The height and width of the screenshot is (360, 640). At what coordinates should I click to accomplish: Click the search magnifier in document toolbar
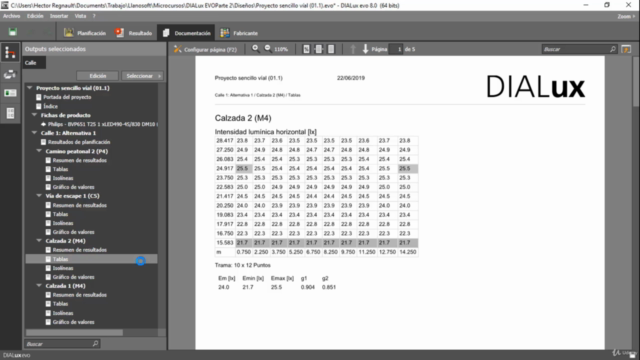tap(613, 49)
